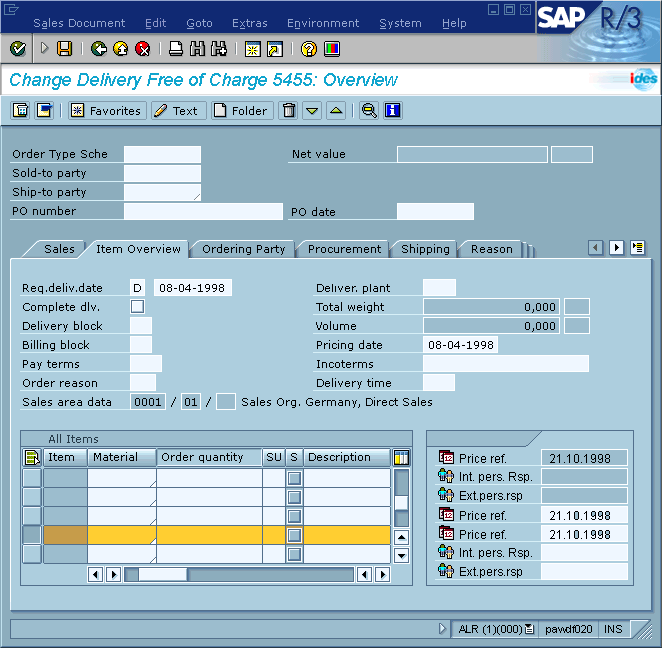Click the items table horizontal scrollbar thumb

click(x=163, y=574)
